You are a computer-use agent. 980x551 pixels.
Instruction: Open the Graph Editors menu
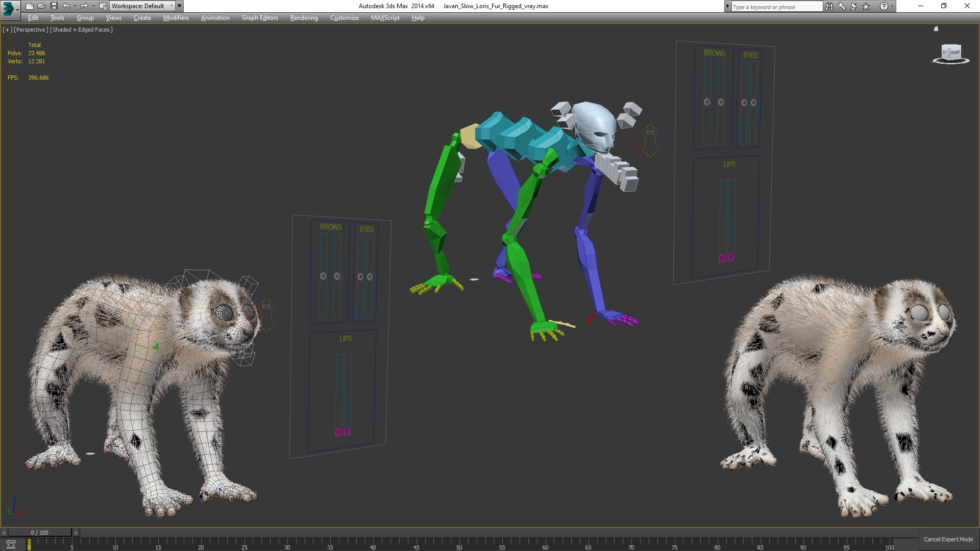260,18
